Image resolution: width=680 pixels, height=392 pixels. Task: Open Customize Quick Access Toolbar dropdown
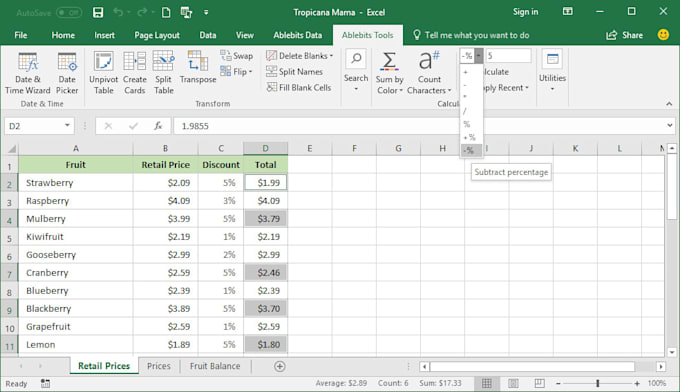[206, 13]
